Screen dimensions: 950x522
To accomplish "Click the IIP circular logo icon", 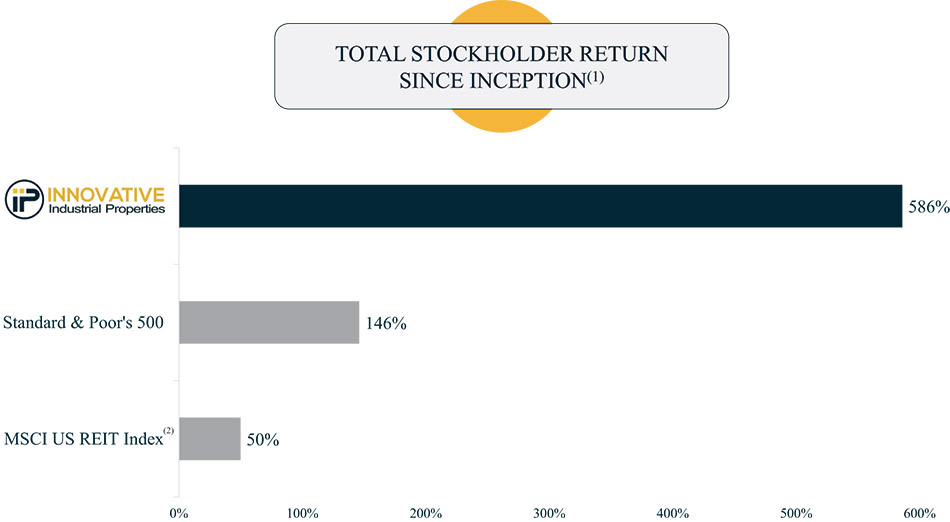I will pos(22,200).
